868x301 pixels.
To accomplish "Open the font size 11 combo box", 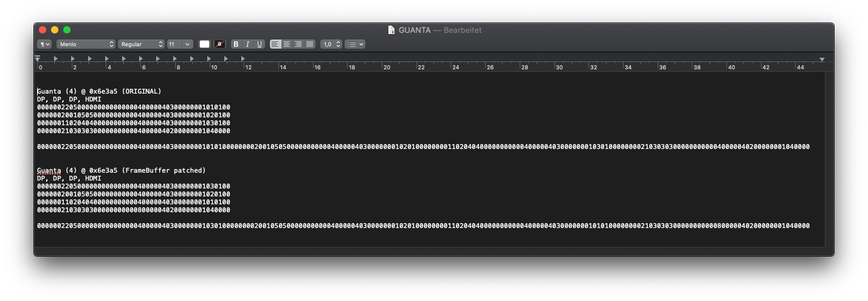I will point(180,44).
